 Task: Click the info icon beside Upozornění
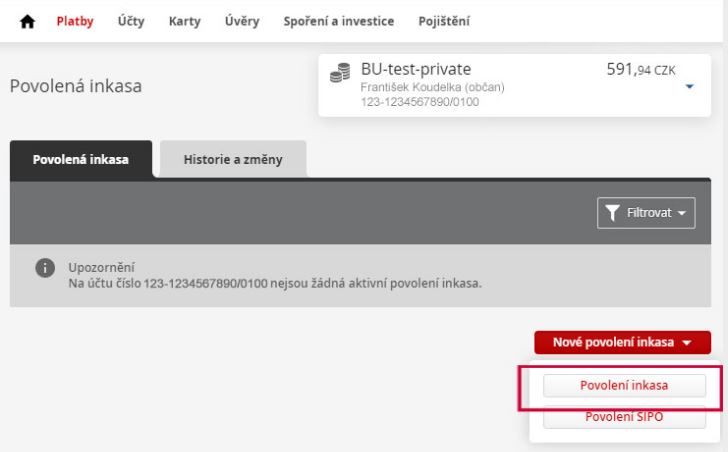[45, 268]
